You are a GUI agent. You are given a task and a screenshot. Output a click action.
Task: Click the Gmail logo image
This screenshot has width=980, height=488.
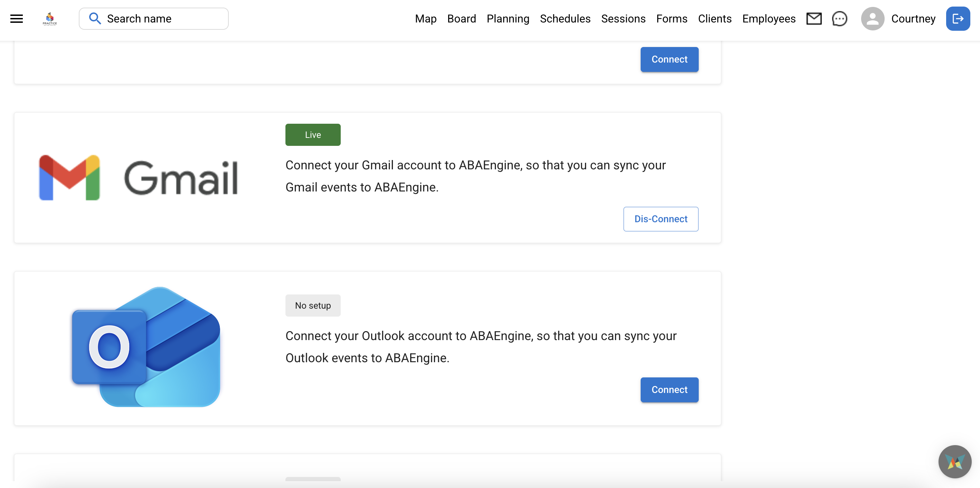pyautogui.click(x=139, y=178)
